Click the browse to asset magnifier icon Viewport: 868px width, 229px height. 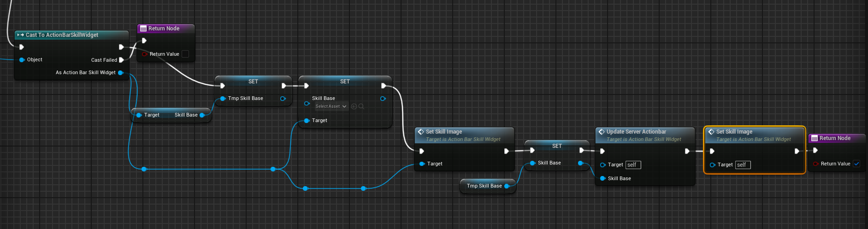click(x=361, y=106)
